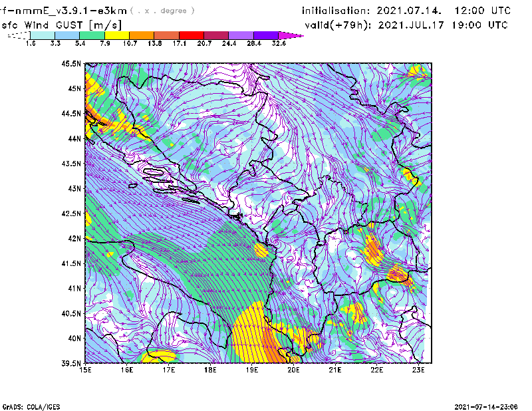Click the '41N' latitude label
532x411 pixels.
(x=74, y=289)
